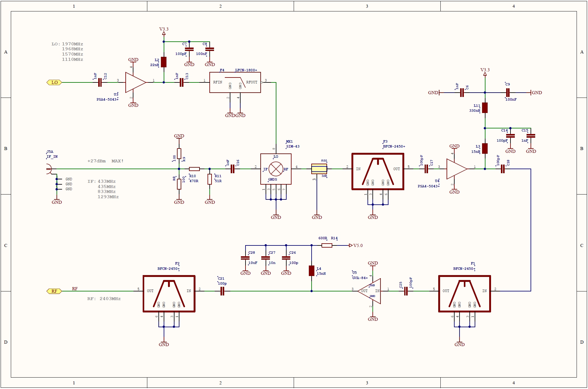Select the C21 100p capacitor
The width and height of the screenshot is (588, 389).
click(222, 291)
